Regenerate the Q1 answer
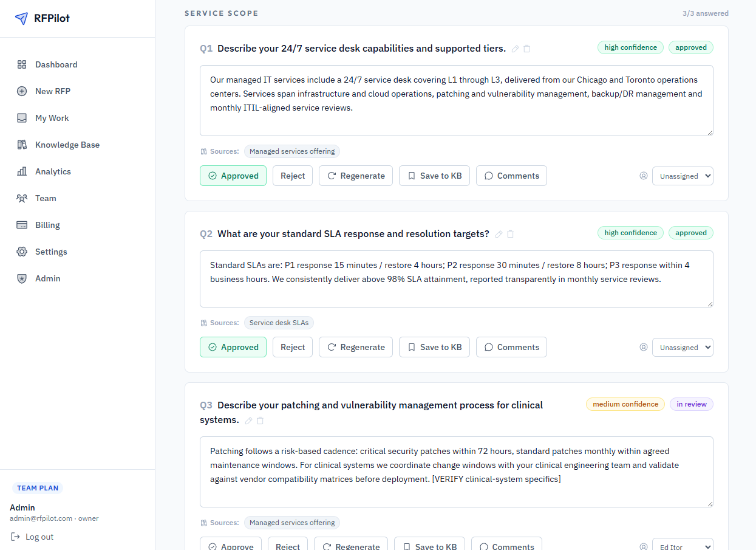Screen dimensions: 756x550 pos(356,176)
